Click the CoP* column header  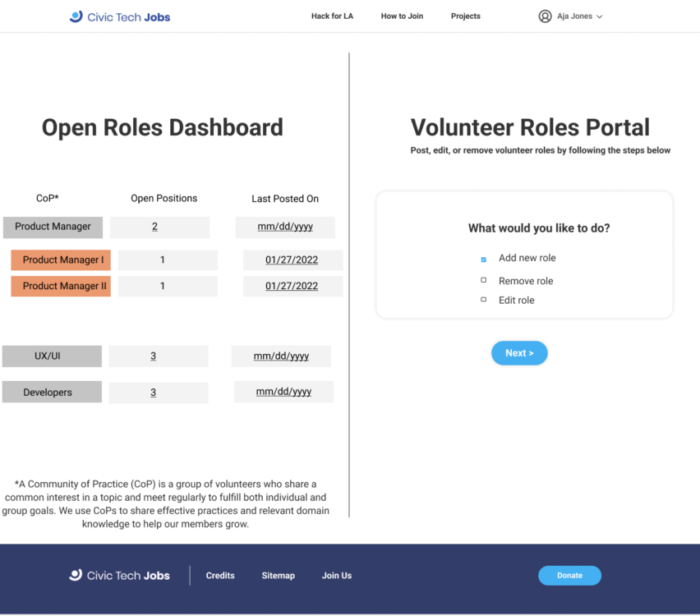[48, 198]
